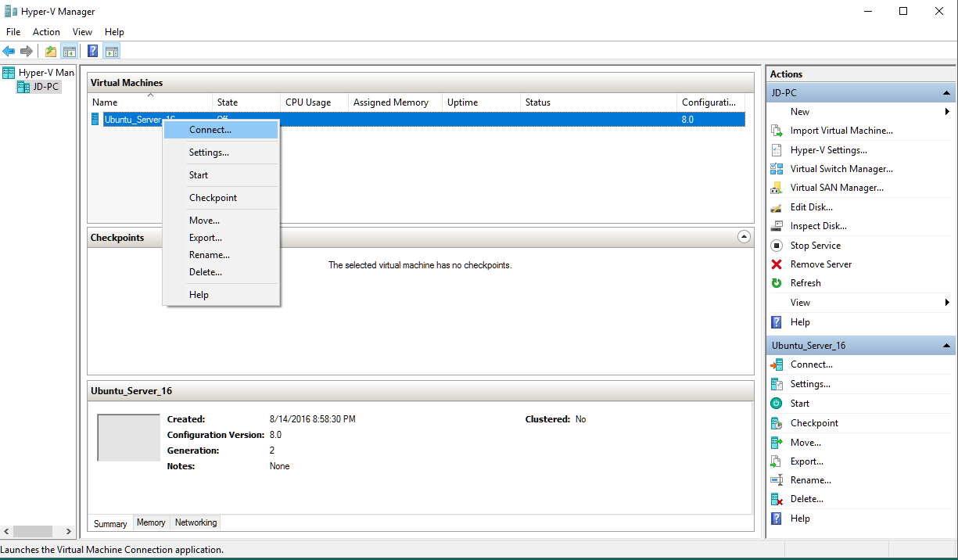Click the Inspect Disk icon
The height and width of the screenshot is (560, 958).
click(777, 226)
